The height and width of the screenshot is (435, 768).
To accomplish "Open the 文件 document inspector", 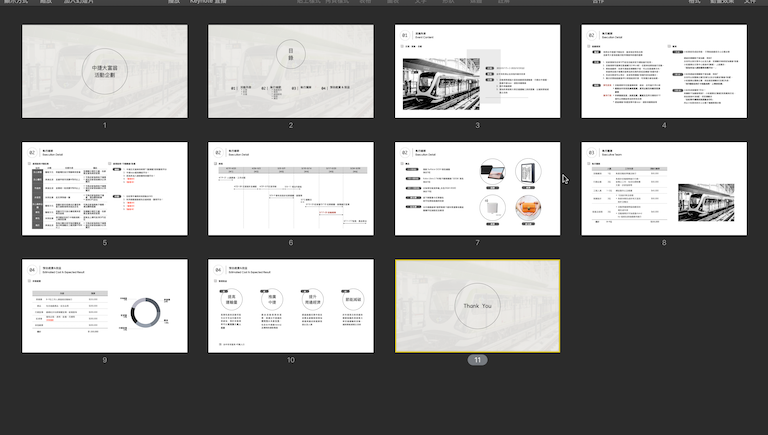I will point(755,3).
